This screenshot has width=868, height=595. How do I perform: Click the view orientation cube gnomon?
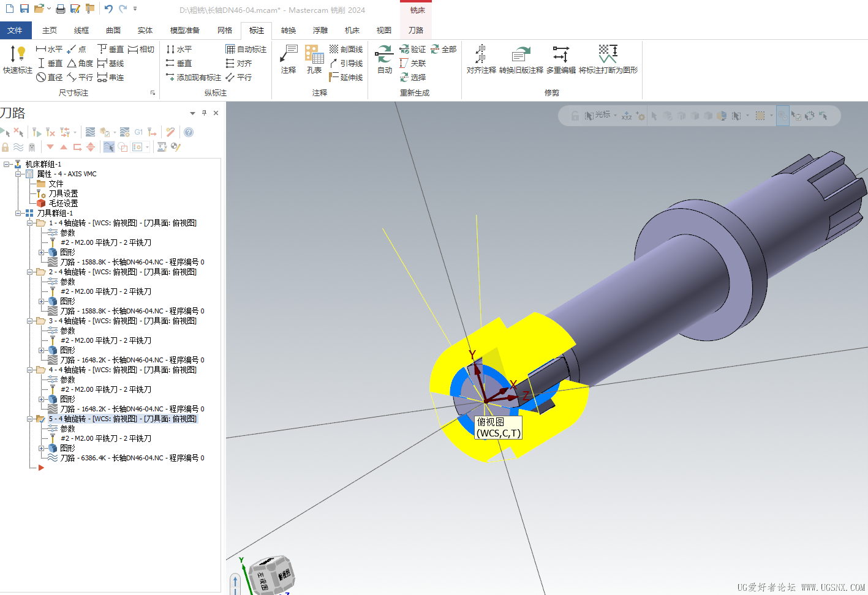coord(273,574)
